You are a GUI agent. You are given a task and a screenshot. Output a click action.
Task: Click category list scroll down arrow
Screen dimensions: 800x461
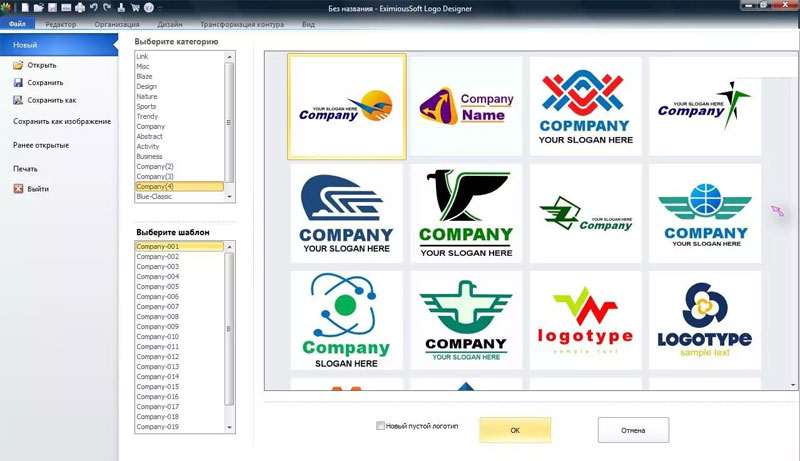click(230, 196)
